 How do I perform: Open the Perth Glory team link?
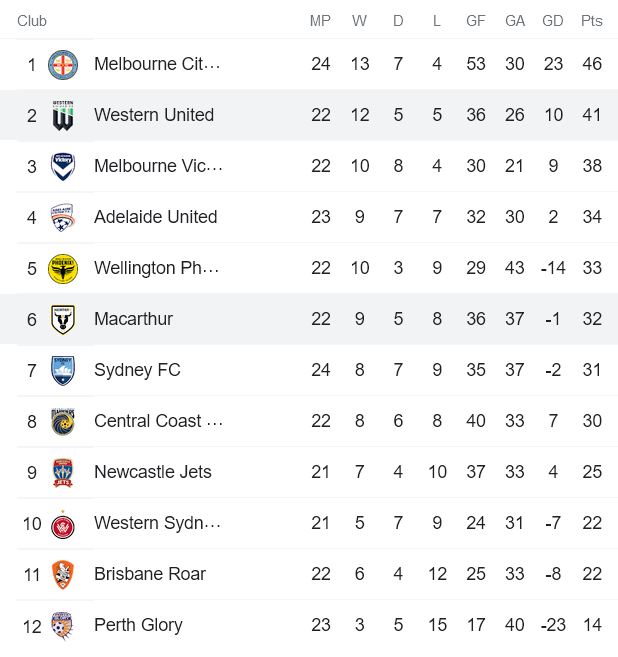click(138, 625)
